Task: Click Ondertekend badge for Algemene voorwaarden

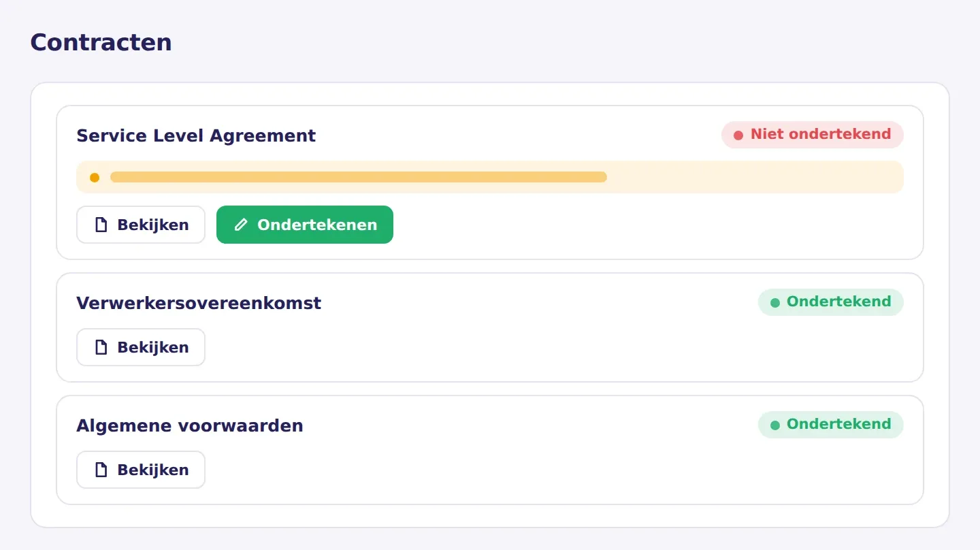Action: (x=831, y=425)
